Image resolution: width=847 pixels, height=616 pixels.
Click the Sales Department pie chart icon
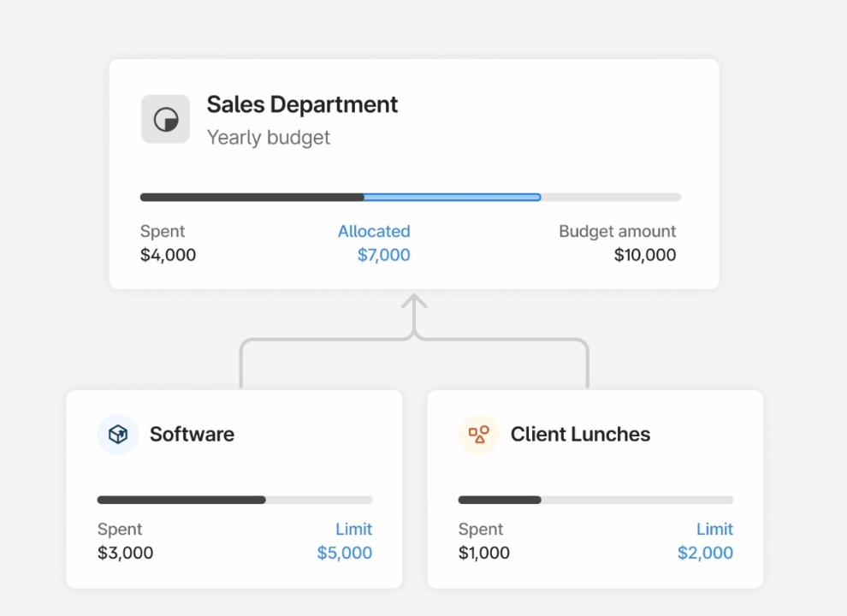[165, 119]
